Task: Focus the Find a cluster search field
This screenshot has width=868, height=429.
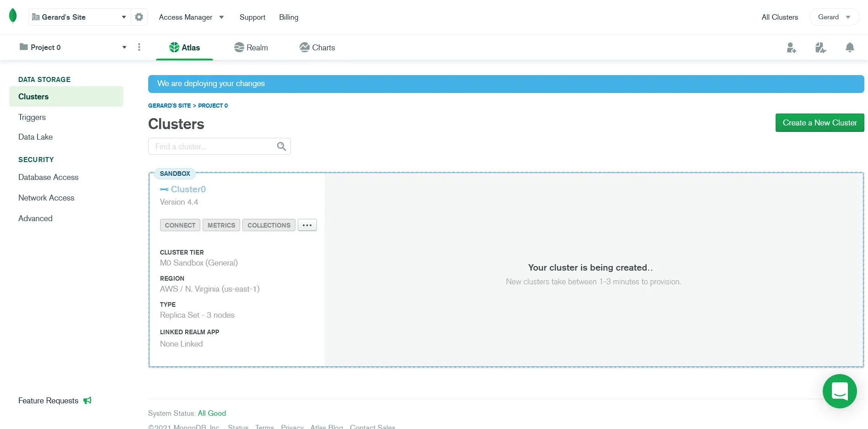Action: [x=219, y=147]
